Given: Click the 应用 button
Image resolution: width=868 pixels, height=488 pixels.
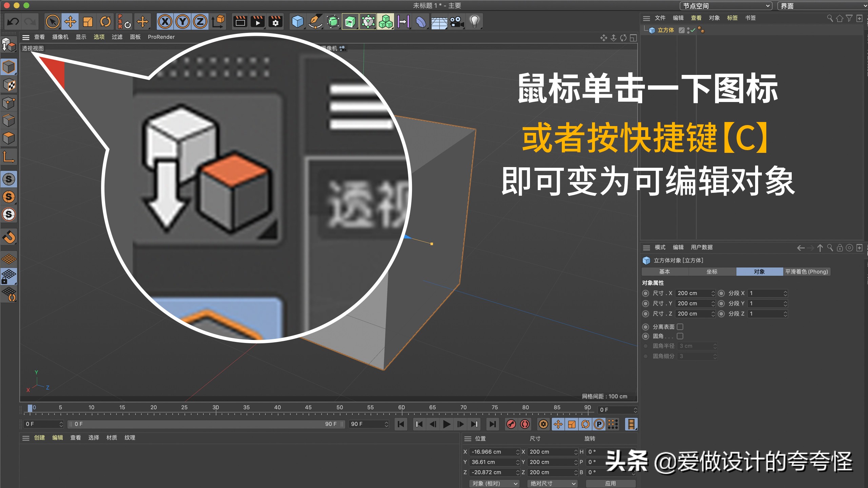Looking at the screenshot, I should [610, 483].
